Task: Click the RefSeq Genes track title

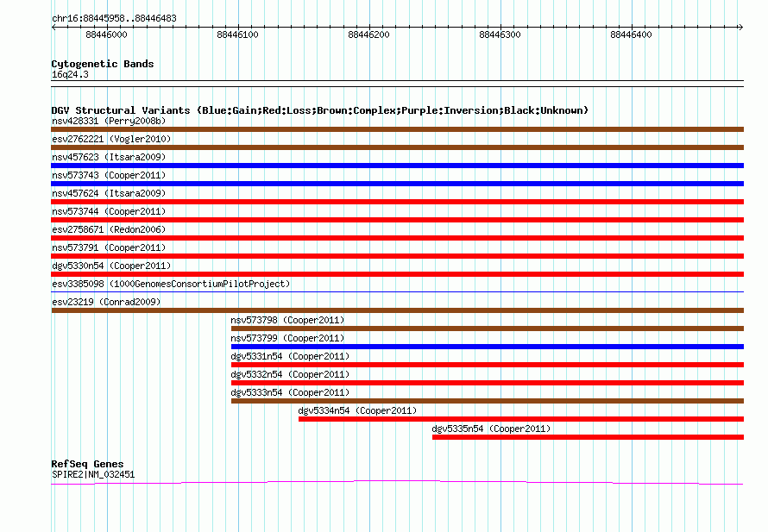Action: tap(87, 464)
